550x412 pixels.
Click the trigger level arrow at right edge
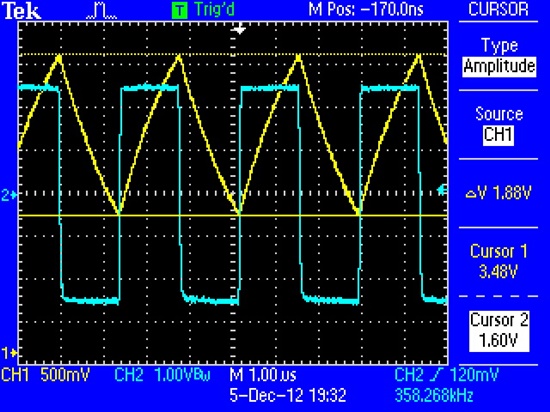tap(442, 190)
